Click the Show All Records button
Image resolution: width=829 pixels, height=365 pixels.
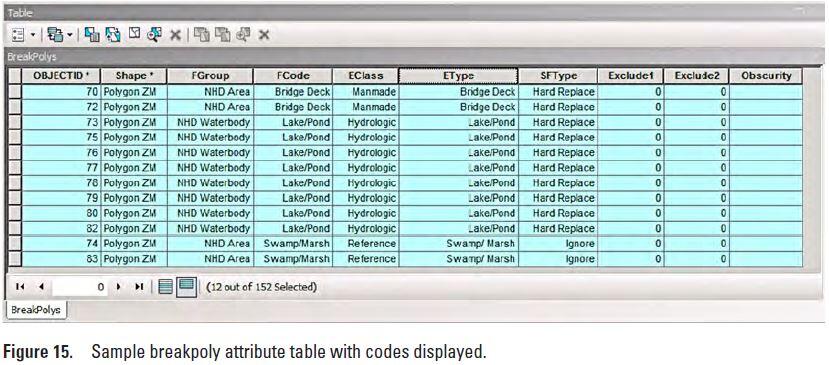[165, 287]
